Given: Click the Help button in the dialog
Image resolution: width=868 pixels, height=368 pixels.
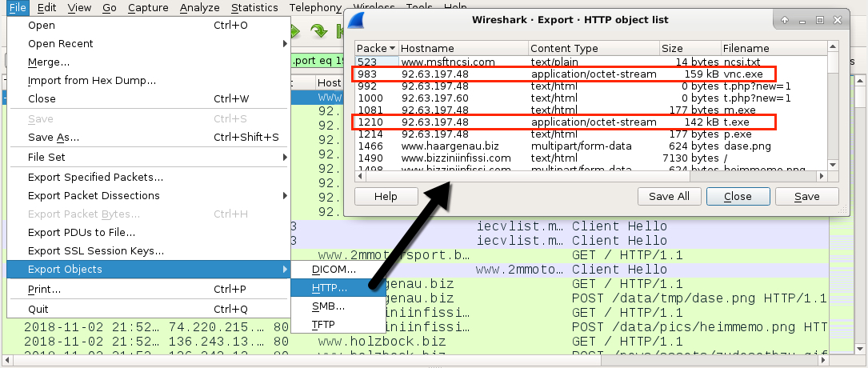Looking at the screenshot, I should coord(386,197).
